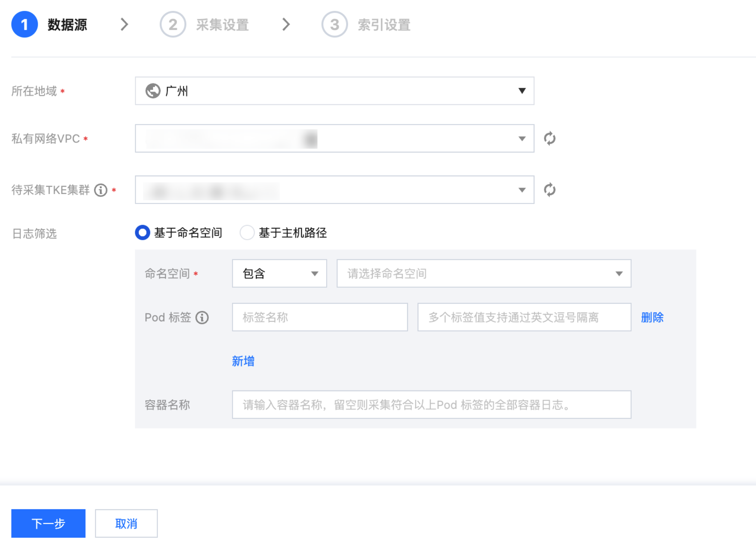
Task: Open the 请选择命名空间 dropdown
Action: point(484,274)
